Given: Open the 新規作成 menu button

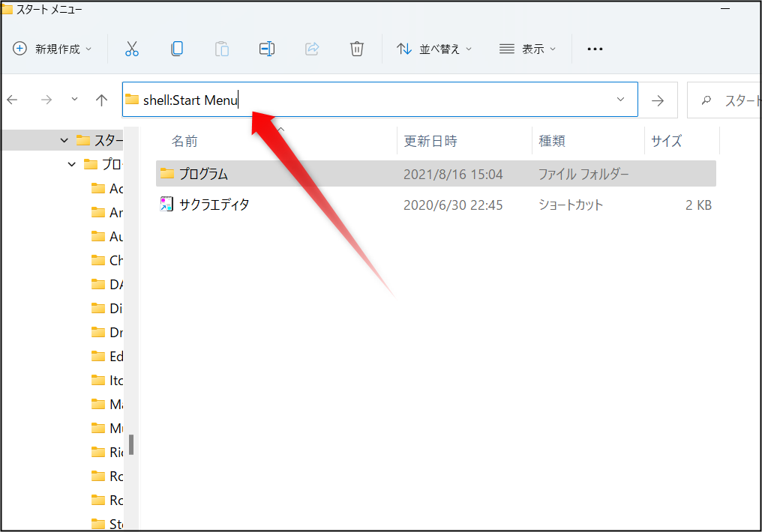Looking at the screenshot, I should 52,49.
